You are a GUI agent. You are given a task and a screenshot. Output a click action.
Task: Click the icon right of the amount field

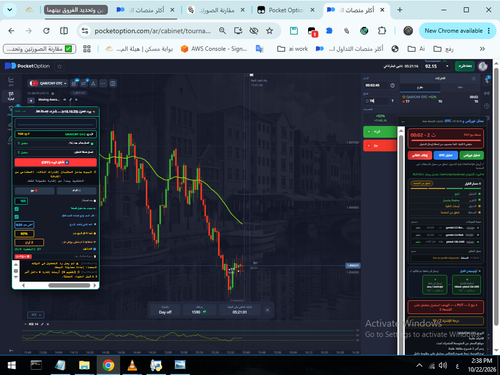point(392,101)
